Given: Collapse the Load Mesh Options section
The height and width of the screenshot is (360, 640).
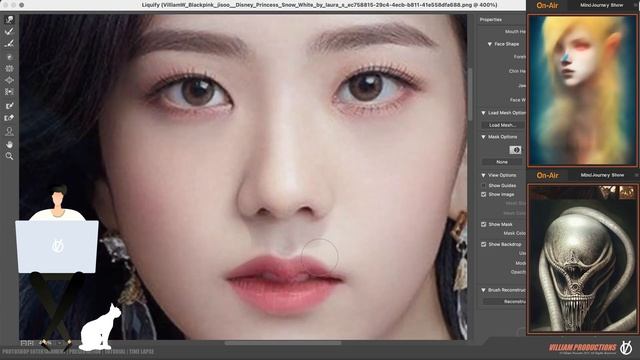Looking at the screenshot, I should click(483, 113).
